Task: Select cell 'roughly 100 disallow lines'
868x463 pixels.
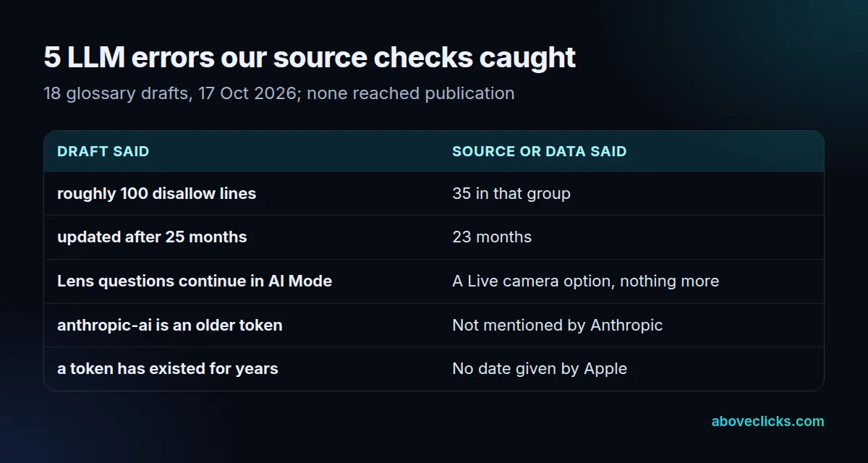Action: [x=157, y=194]
